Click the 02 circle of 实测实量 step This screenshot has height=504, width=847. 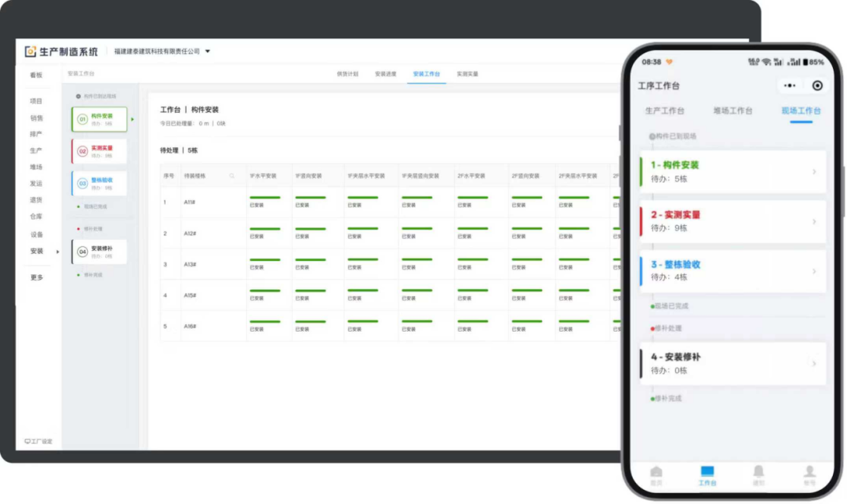(x=82, y=151)
